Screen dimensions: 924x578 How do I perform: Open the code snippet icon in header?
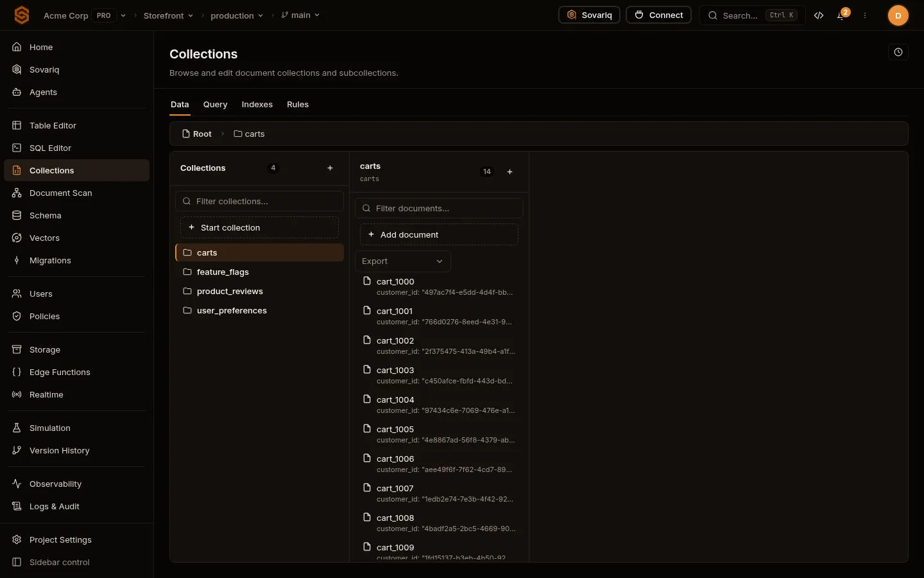819,15
